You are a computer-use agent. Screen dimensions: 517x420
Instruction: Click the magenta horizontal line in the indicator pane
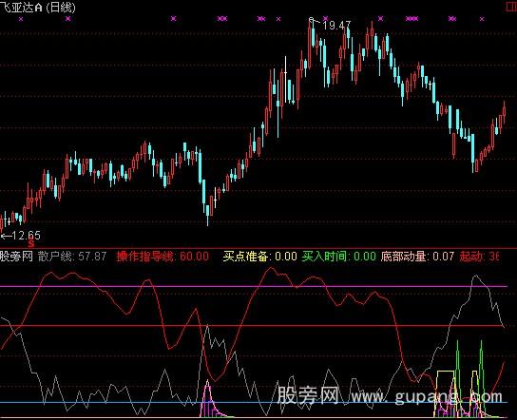point(254,286)
